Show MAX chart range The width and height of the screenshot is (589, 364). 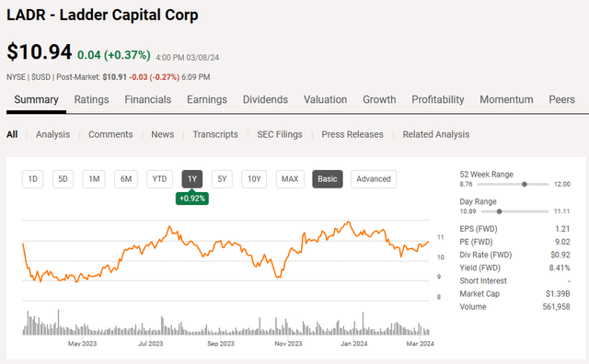[x=290, y=179]
